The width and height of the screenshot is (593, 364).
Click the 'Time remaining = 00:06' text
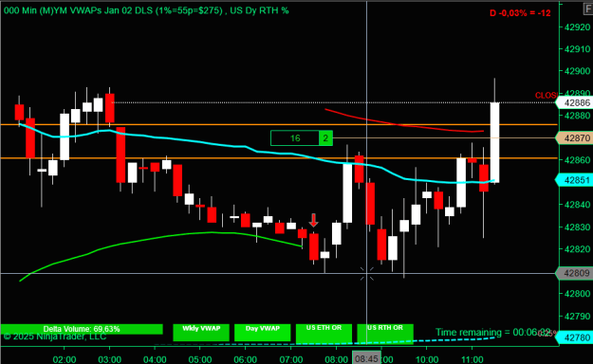point(488,333)
